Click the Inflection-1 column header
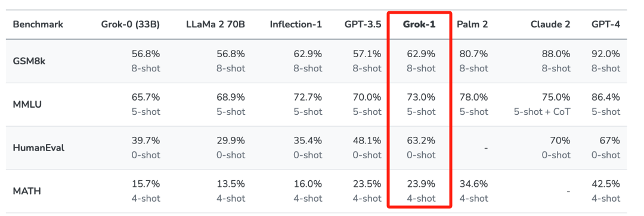 click(x=296, y=24)
